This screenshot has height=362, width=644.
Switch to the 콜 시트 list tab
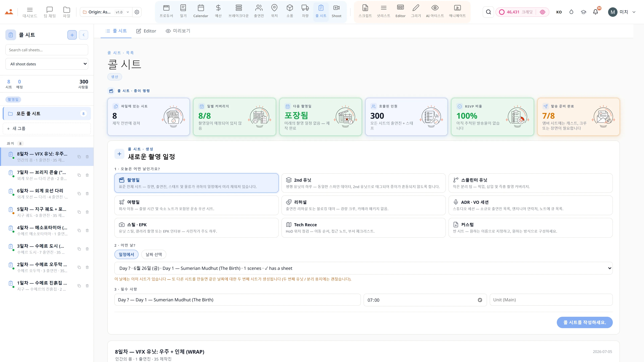(x=116, y=31)
